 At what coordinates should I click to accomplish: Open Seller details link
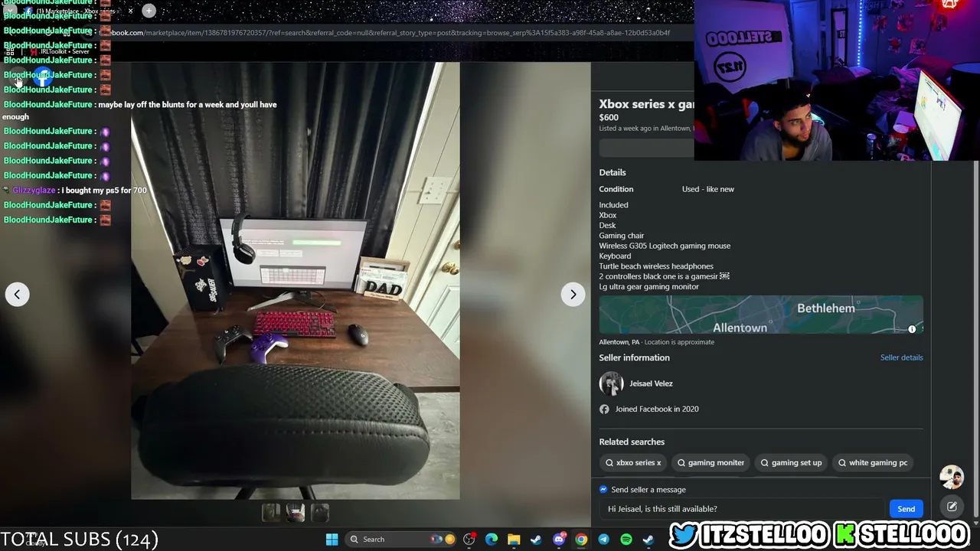coord(901,357)
